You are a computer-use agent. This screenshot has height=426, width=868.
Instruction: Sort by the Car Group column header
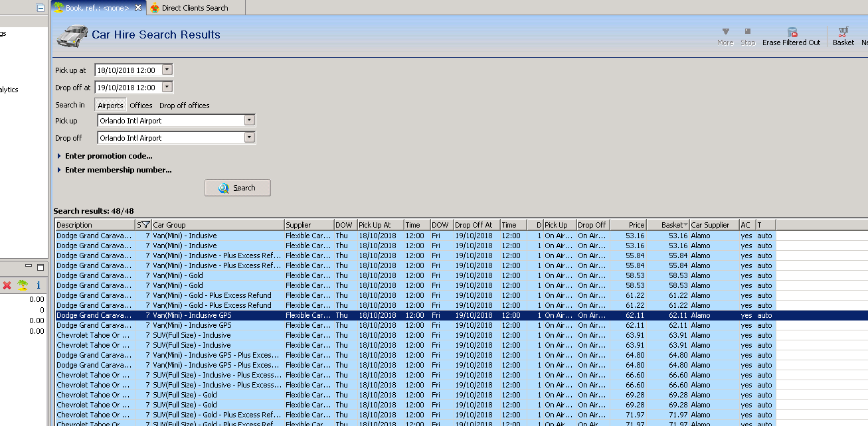coord(218,225)
